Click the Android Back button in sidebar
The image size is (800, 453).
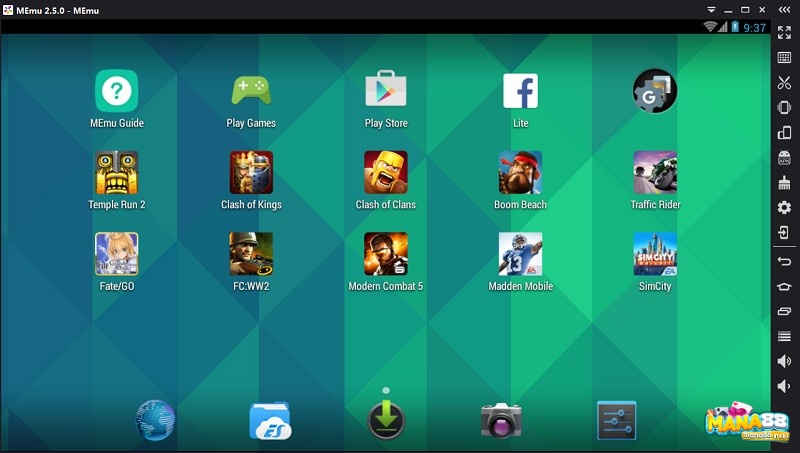[784, 261]
